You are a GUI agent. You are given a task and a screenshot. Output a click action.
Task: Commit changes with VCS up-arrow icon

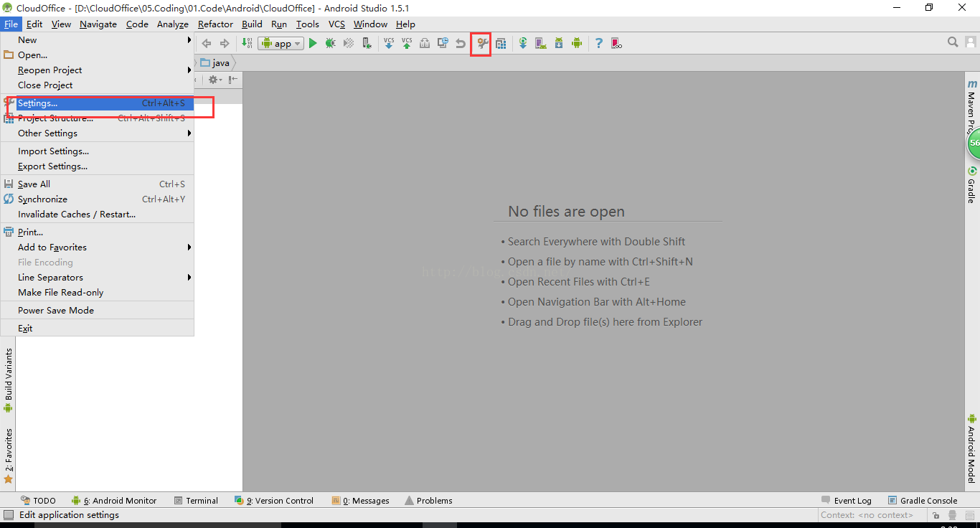(x=407, y=43)
